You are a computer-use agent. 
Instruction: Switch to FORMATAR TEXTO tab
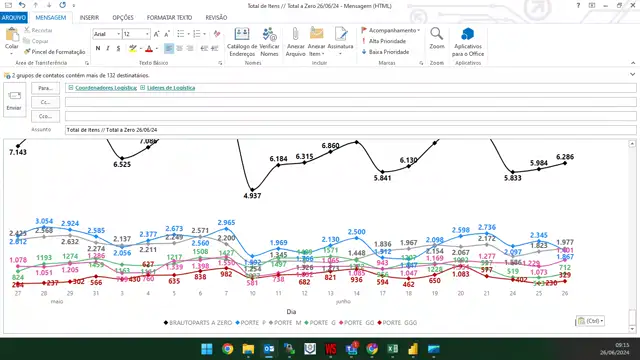pos(169,18)
